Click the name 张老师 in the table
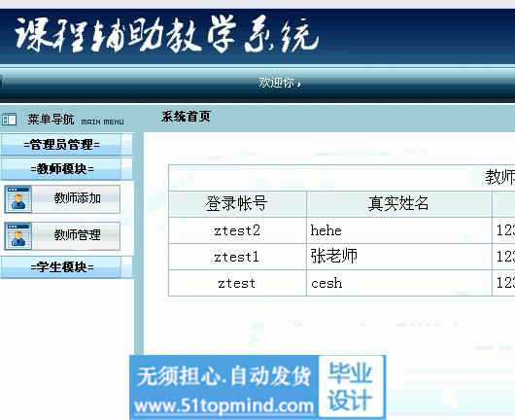Viewport: 515px width, 420px height. (x=334, y=256)
